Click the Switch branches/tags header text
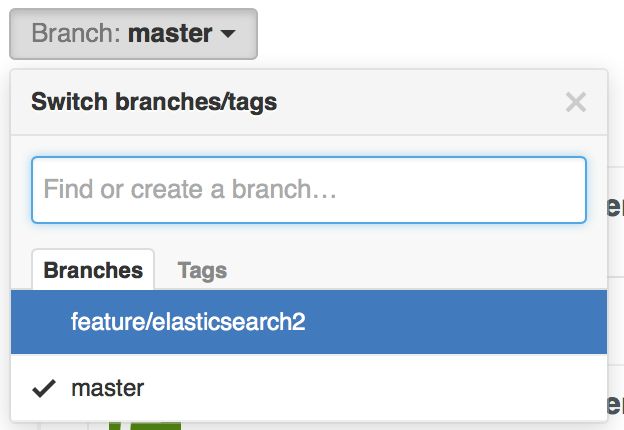Screen dimensions: 624x430 (154, 101)
